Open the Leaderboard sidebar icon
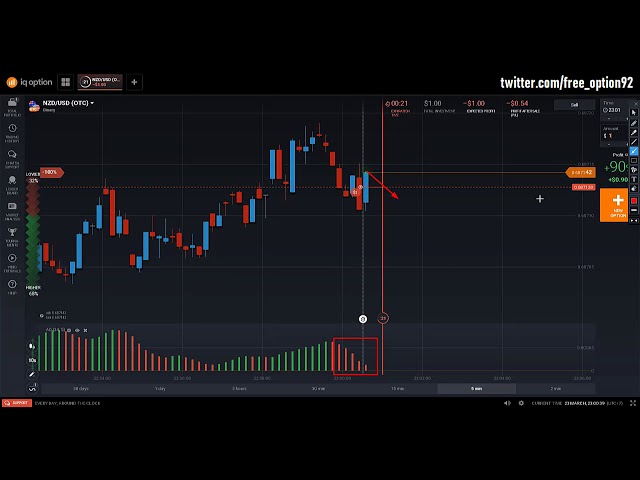Viewport: 640px width, 480px height. pyautogui.click(x=12, y=185)
